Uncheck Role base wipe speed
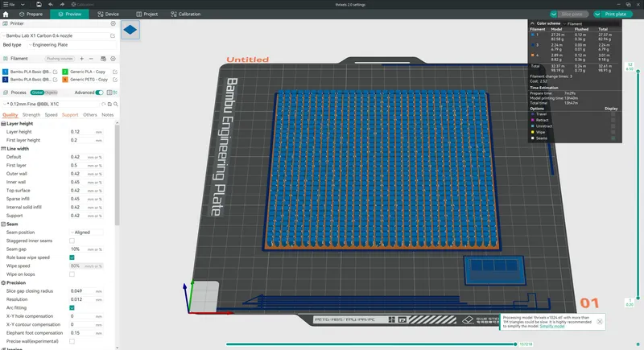This screenshot has height=350, width=644. pyautogui.click(x=72, y=257)
